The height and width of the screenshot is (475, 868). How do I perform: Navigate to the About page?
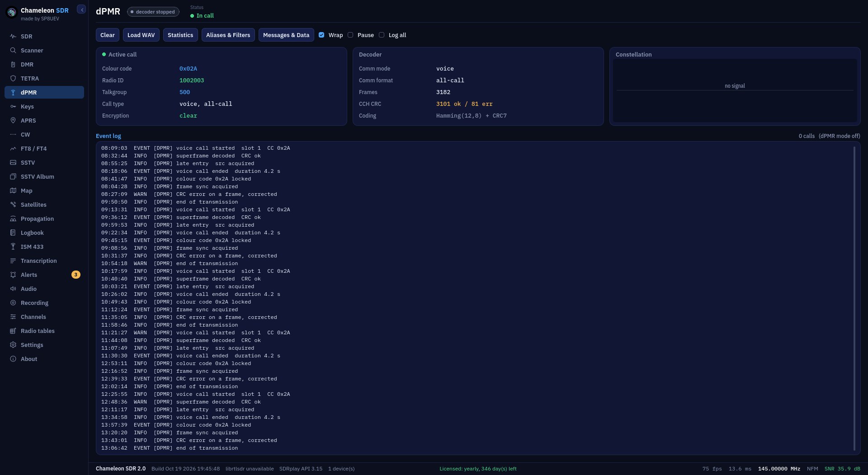[x=44, y=359]
